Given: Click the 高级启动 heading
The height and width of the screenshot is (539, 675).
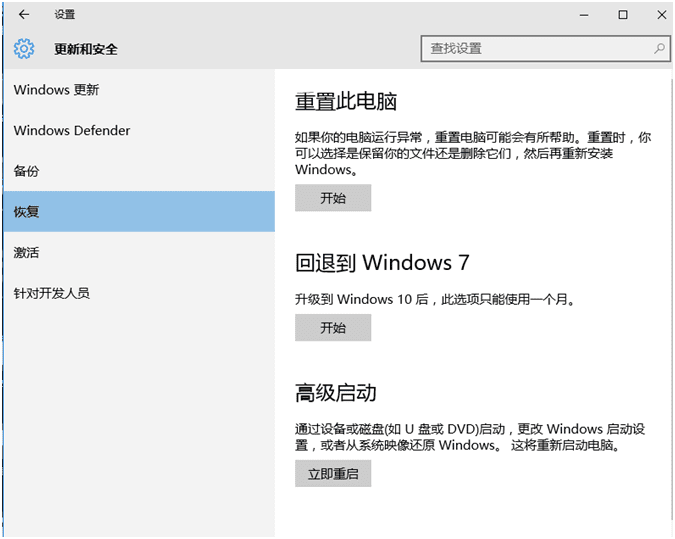Looking at the screenshot, I should [x=336, y=393].
